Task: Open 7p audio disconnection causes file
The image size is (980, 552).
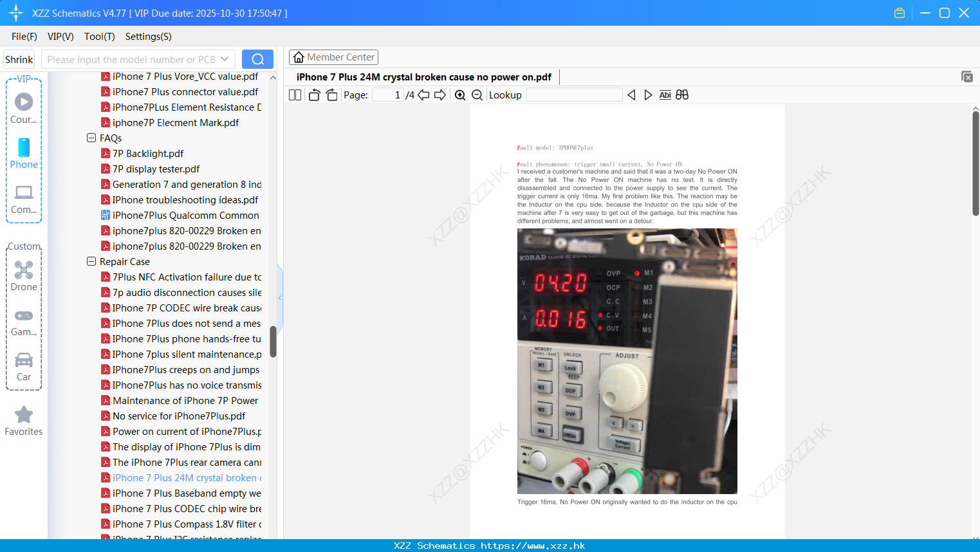Action: 181,293
